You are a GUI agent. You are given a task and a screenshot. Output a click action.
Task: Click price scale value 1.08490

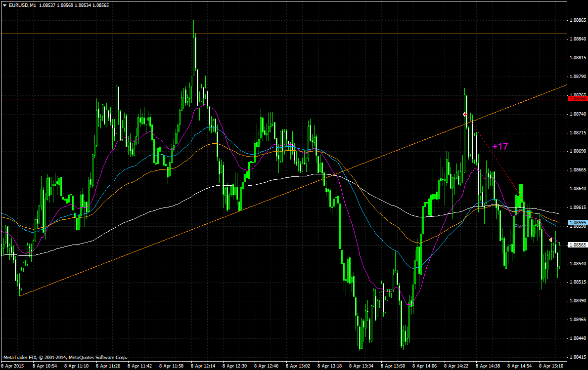[x=578, y=301]
